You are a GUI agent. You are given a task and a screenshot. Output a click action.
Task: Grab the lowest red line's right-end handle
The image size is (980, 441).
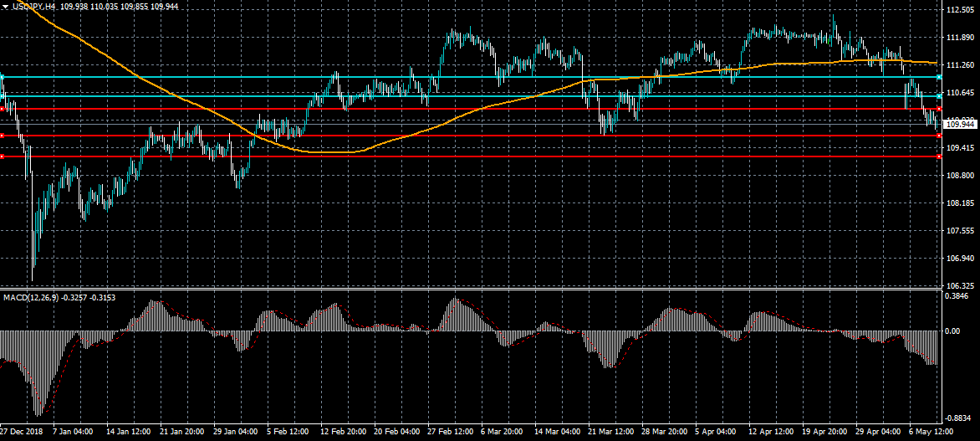pos(939,156)
